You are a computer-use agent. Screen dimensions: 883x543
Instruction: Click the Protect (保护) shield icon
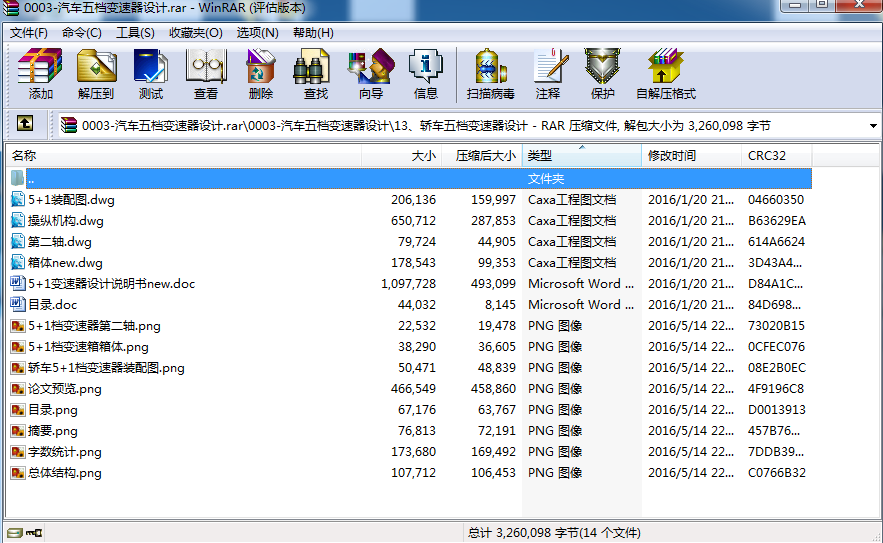click(603, 74)
